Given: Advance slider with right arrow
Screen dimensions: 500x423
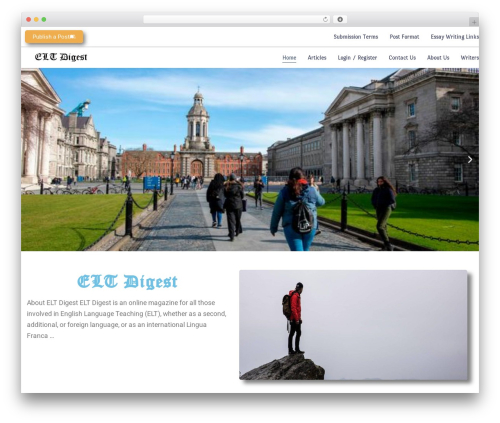Looking at the screenshot, I should click(x=470, y=160).
